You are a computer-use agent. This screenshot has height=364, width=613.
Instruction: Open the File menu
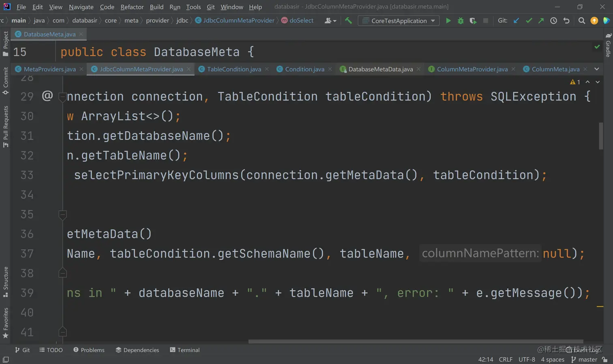click(21, 7)
